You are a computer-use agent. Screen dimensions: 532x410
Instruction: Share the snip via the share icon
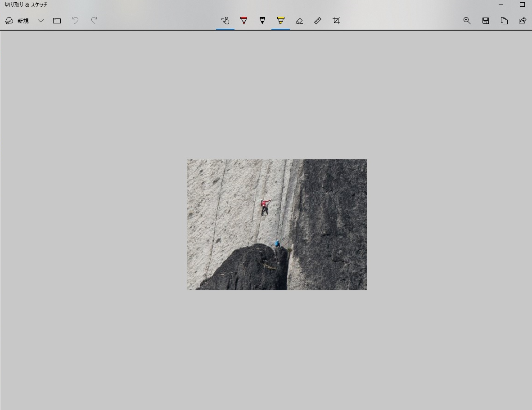[523, 21]
